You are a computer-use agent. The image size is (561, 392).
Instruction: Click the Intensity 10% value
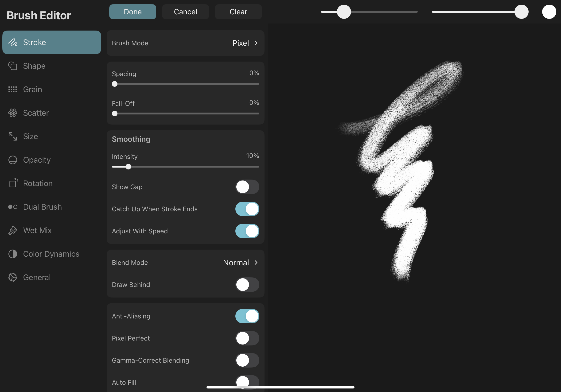click(x=253, y=156)
